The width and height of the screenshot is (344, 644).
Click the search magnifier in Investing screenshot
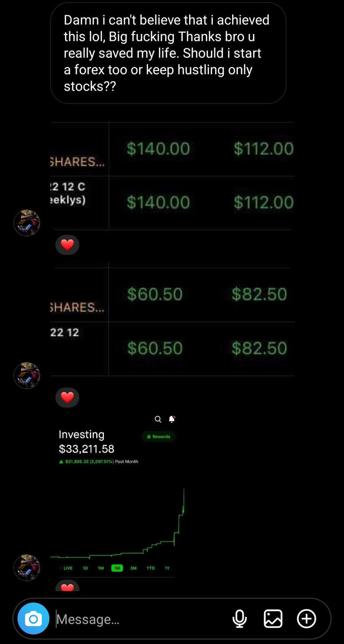pyautogui.click(x=158, y=419)
